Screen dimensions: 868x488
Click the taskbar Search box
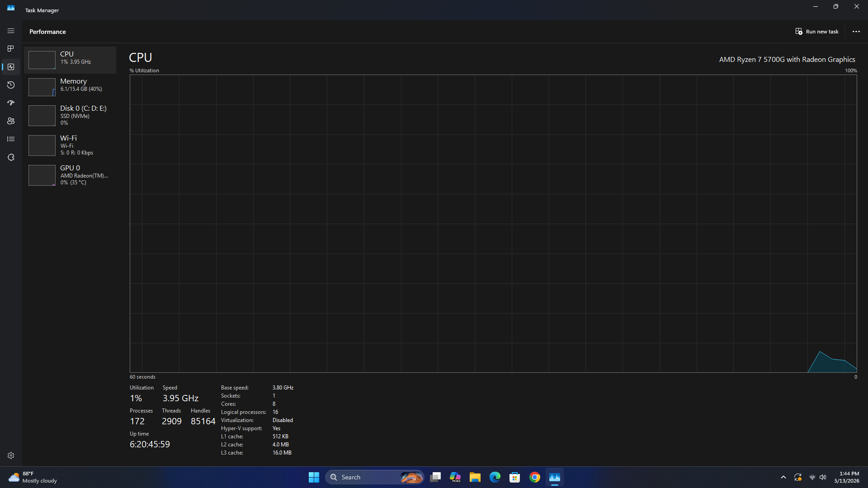click(375, 477)
